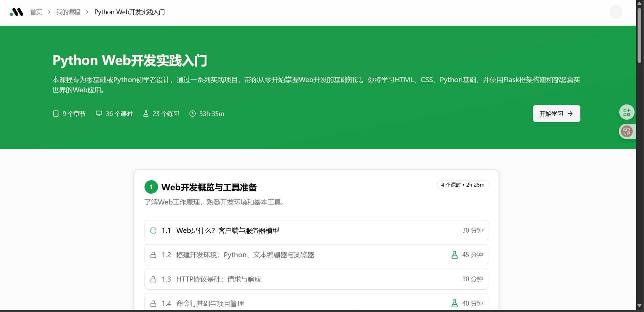Open locked lesson 1.3 HTTP协议基础

tap(316, 279)
